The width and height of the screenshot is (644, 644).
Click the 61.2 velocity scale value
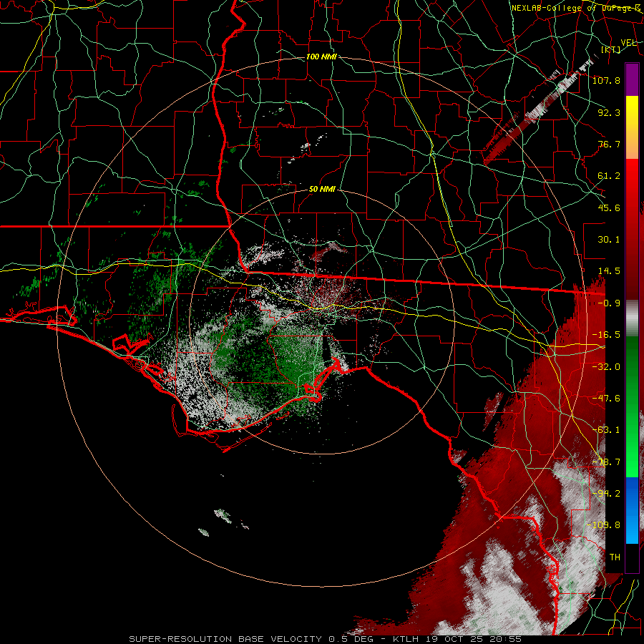609,176
